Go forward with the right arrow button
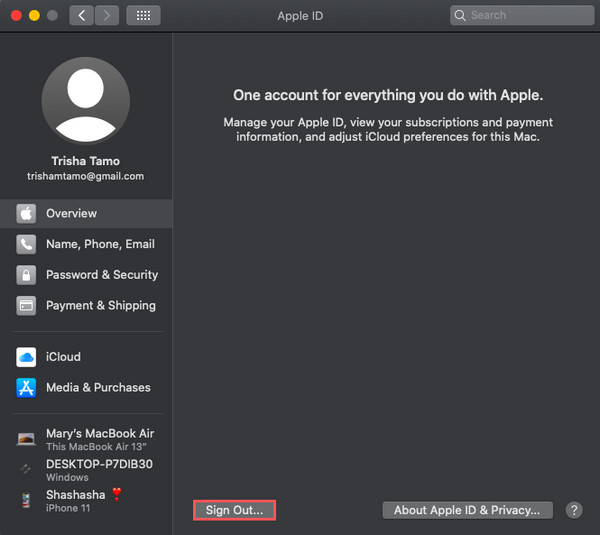 coord(107,15)
